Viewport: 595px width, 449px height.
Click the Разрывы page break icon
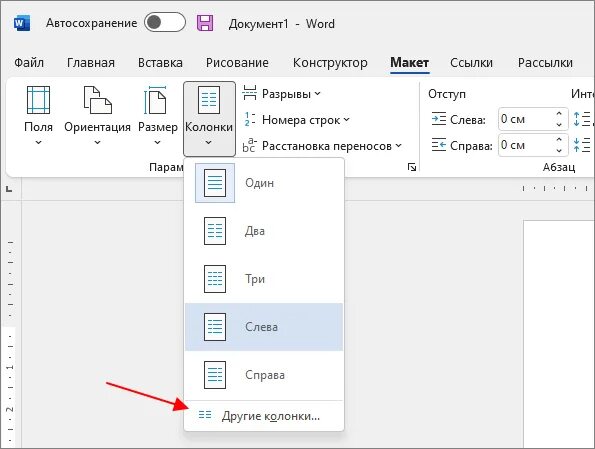[250, 93]
